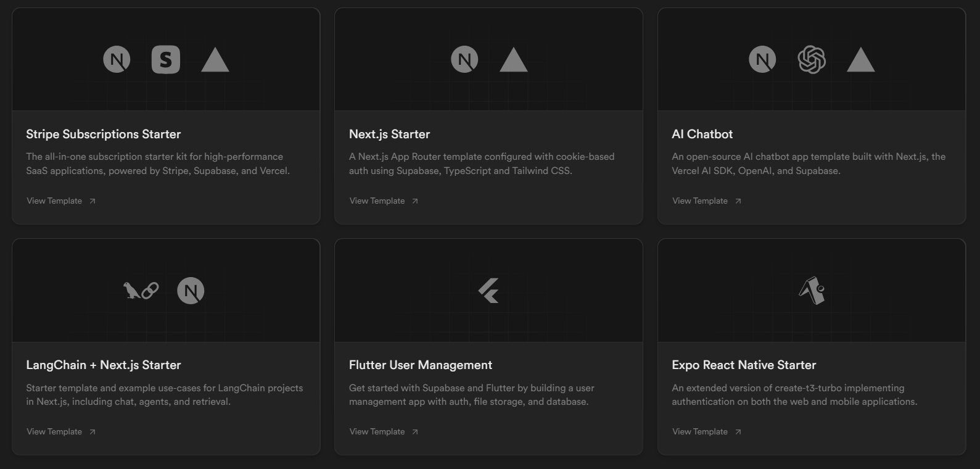
Task: Click Vercel triangle in Next.js Starter card
Action: point(514,60)
